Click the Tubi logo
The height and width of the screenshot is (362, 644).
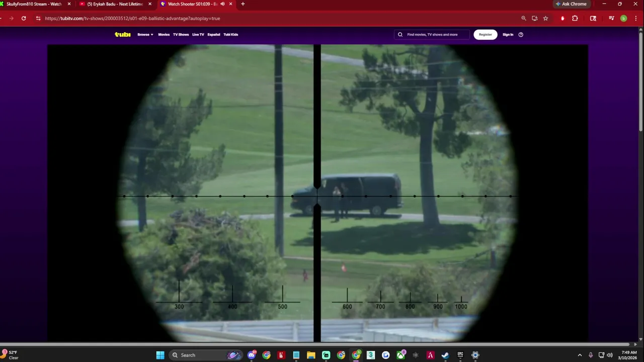123,35
